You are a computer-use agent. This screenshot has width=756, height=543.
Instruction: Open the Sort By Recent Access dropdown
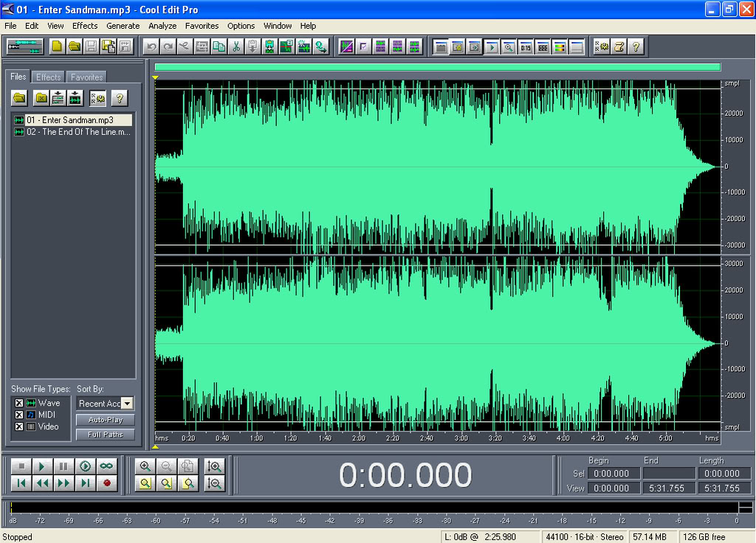pyautogui.click(x=127, y=404)
